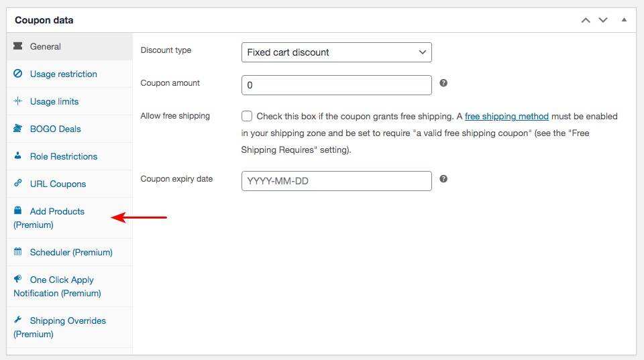Open the Discount type dropdown
This screenshot has width=644, height=360.
(336, 52)
